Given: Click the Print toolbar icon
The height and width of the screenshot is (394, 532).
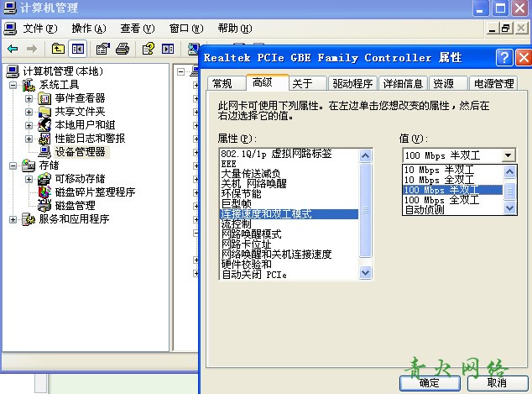Looking at the screenshot, I should [123, 49].
